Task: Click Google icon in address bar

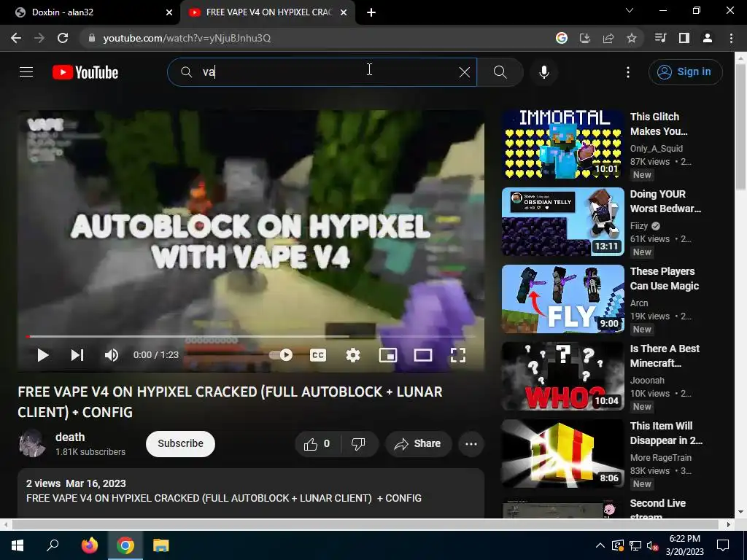Action: coord(562,38)
